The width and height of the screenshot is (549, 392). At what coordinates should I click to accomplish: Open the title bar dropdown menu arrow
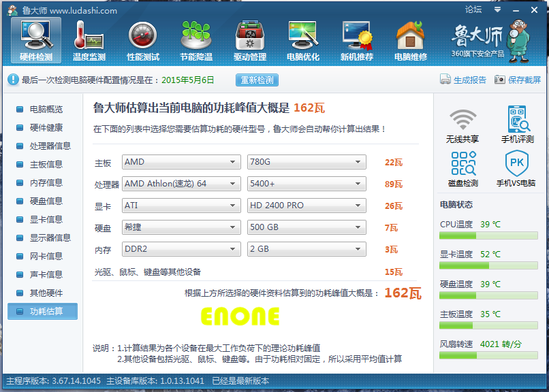(497, 10)
